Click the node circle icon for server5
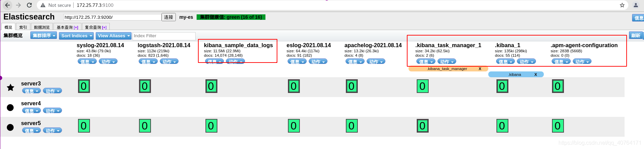The image size is (644, 149). click(x=10, y=127)
